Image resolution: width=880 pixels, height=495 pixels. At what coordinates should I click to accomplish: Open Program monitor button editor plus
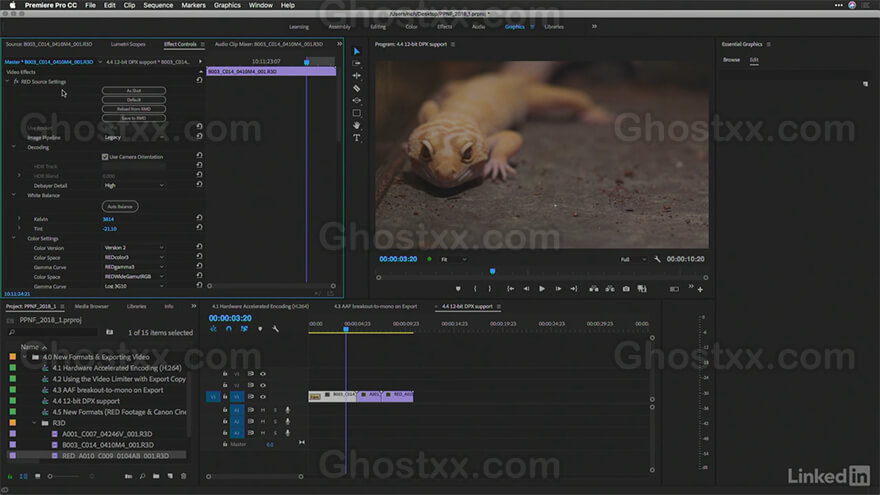[700, 289]
